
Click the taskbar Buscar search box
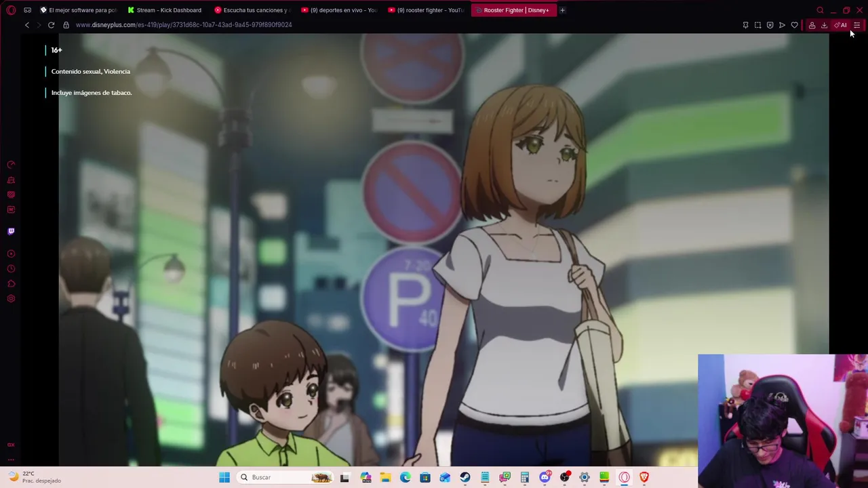(285, 477)
